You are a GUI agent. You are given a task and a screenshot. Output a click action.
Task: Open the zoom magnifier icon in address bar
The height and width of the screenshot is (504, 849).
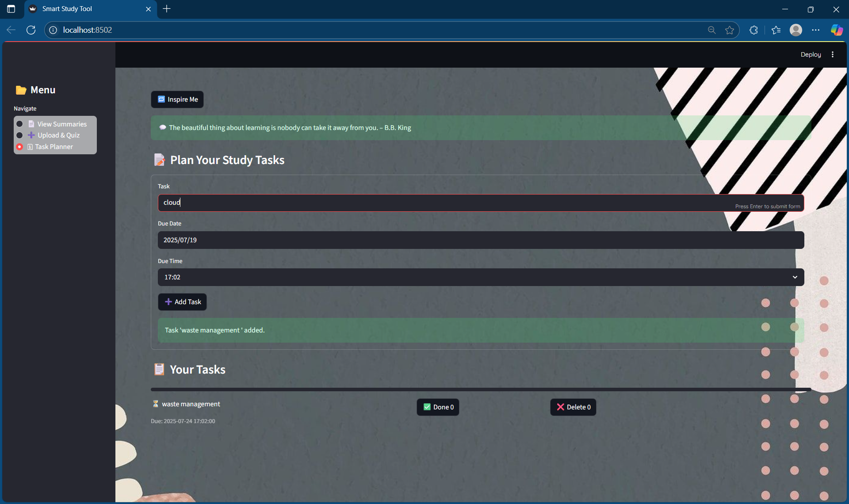(711, 30)
